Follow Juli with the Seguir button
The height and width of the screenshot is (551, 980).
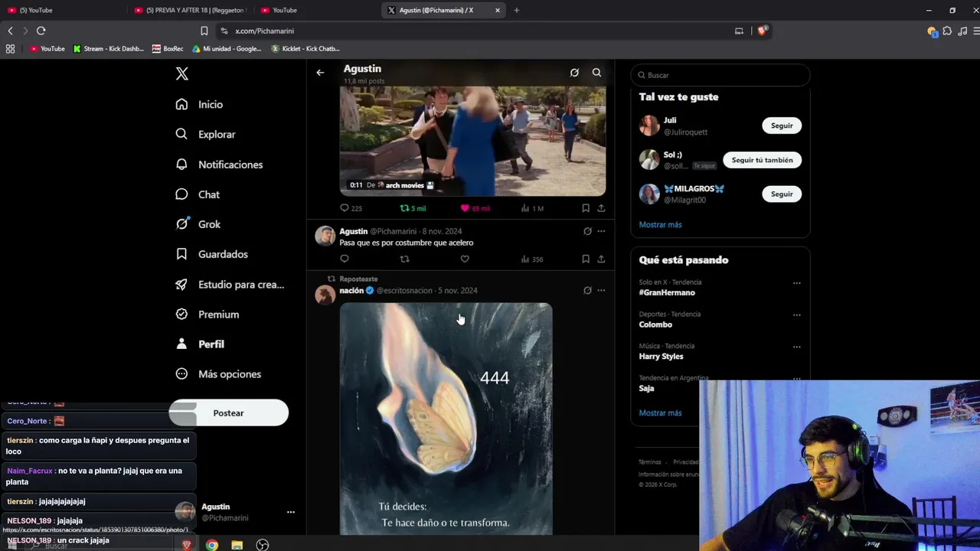[782, 126]
